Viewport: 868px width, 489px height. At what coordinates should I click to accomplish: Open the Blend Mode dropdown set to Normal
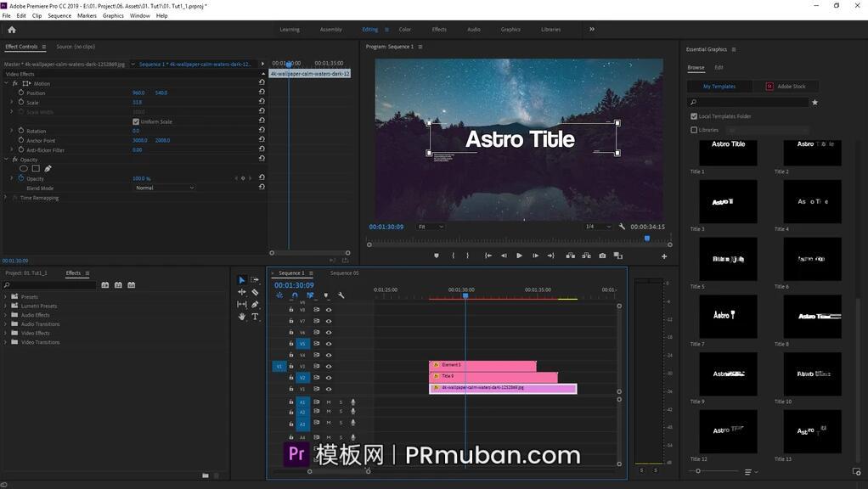coord(165,187)
